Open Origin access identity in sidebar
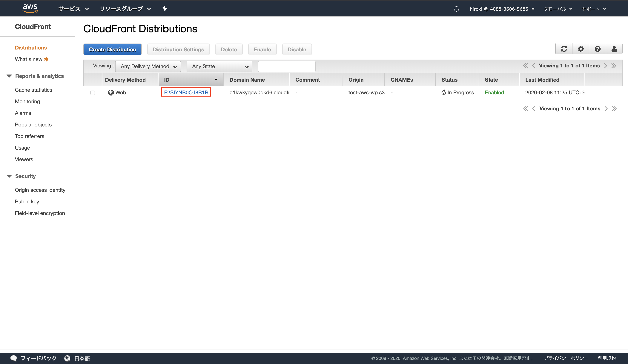This screenshot has height=364, width=628. [40, 190]
